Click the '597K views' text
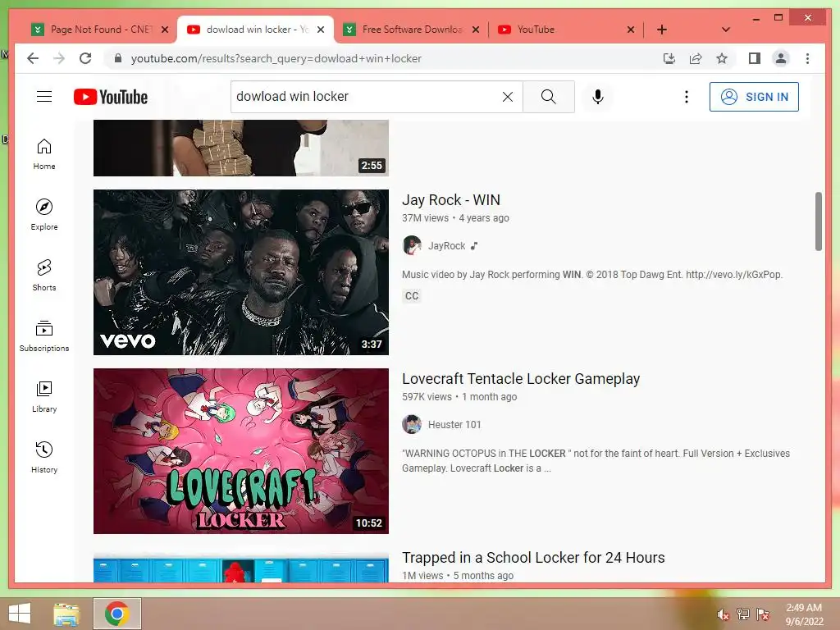840x630 pixels. pyautogui.click(x=427, y=397)
